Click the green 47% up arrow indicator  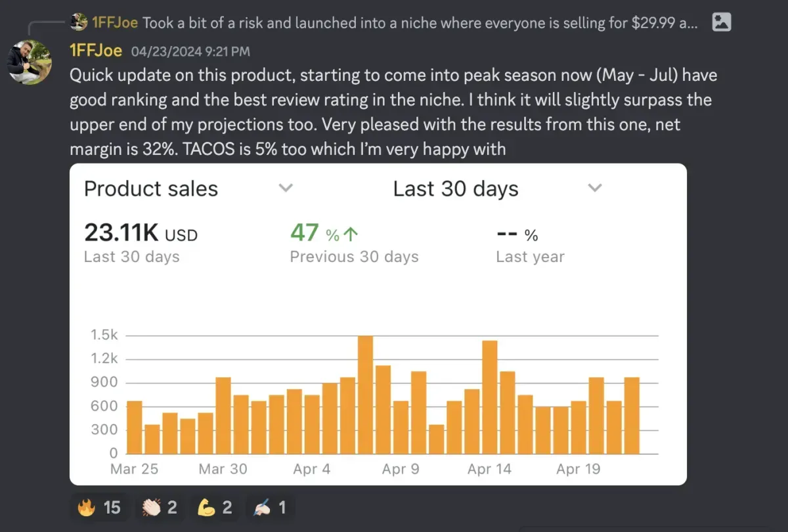[x=325, y=233]
